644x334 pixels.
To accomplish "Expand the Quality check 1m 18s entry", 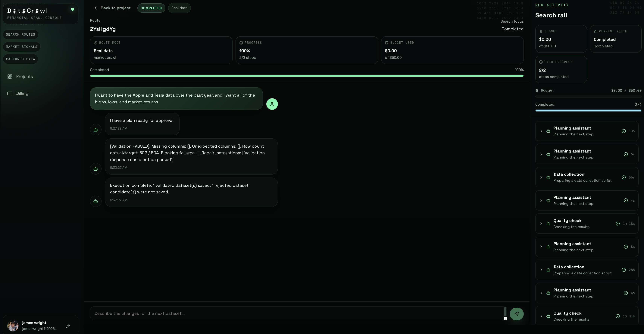I will [x=541, y=224].
